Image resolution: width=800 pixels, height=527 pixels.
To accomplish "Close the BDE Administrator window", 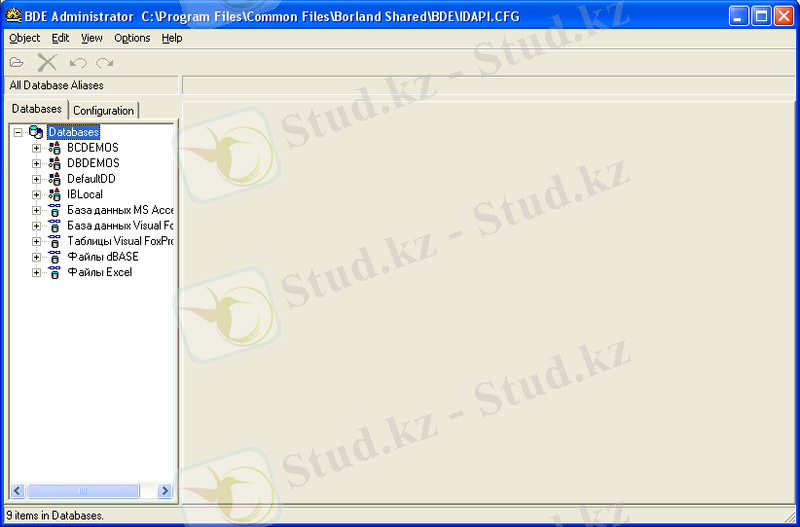I will click(784, 16).
